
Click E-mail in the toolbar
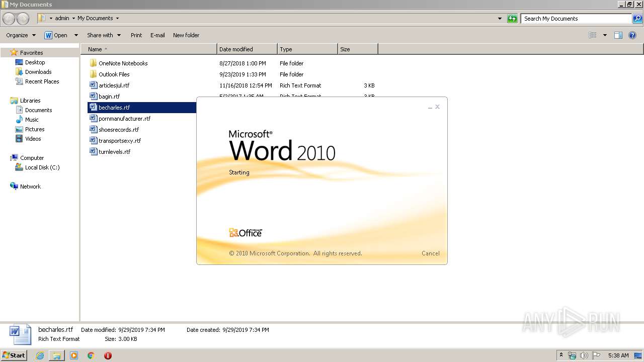[157, 35]
